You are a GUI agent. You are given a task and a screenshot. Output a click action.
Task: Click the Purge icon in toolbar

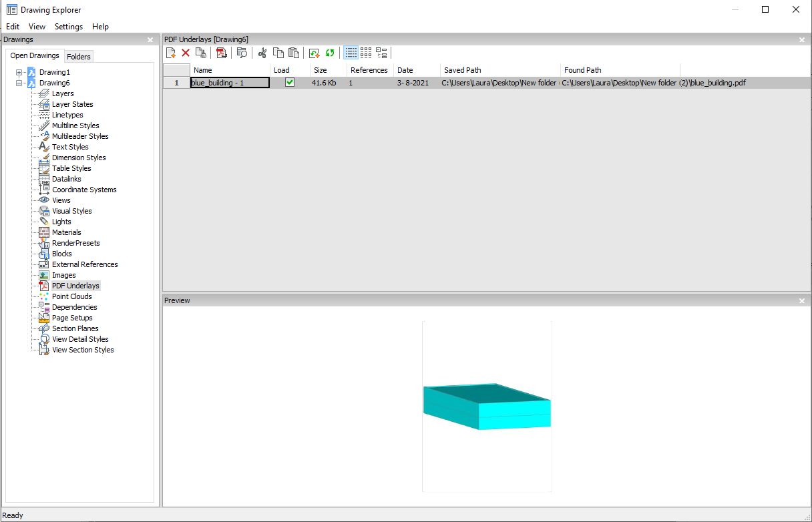point(200,53)
